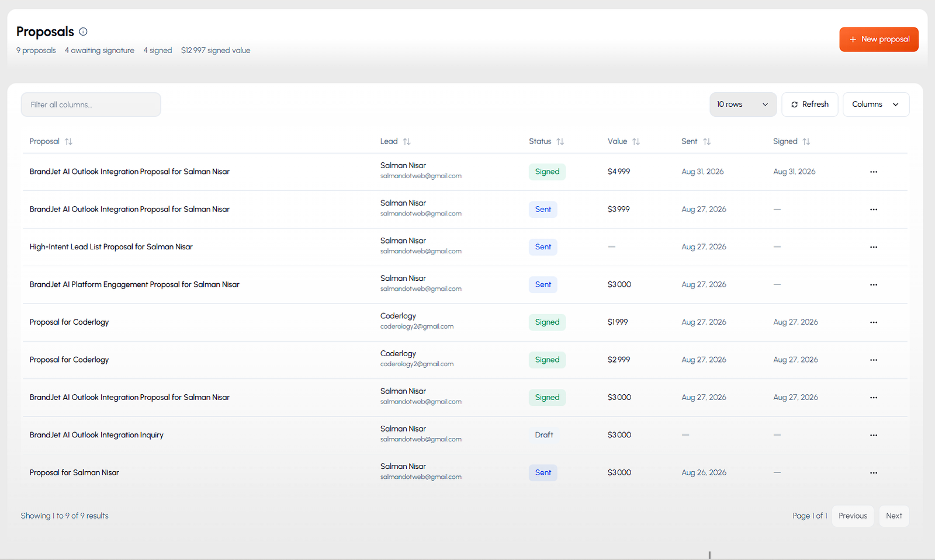The height and width of the screenshot is (560, 935).
Task: Click Signed badge on $4999 proposal
Action: click(x=547, y=172)
